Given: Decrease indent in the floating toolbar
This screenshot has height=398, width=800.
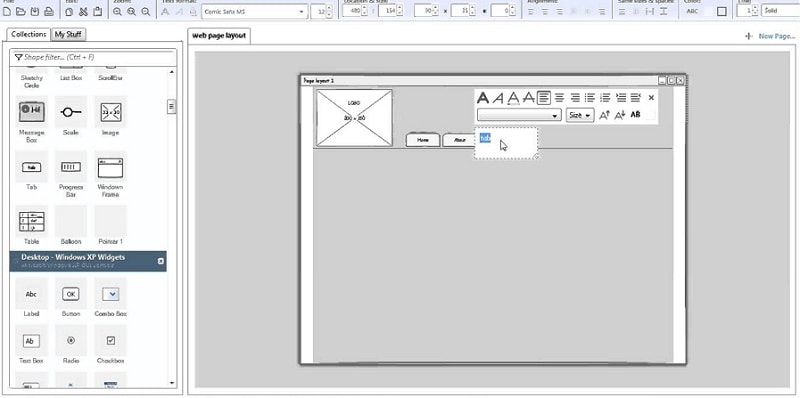Looking at the screenshot, I should pos(636,97).
